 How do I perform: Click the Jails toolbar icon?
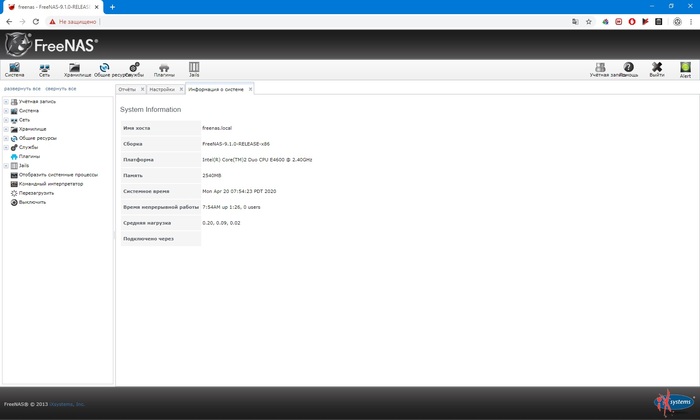194,69
